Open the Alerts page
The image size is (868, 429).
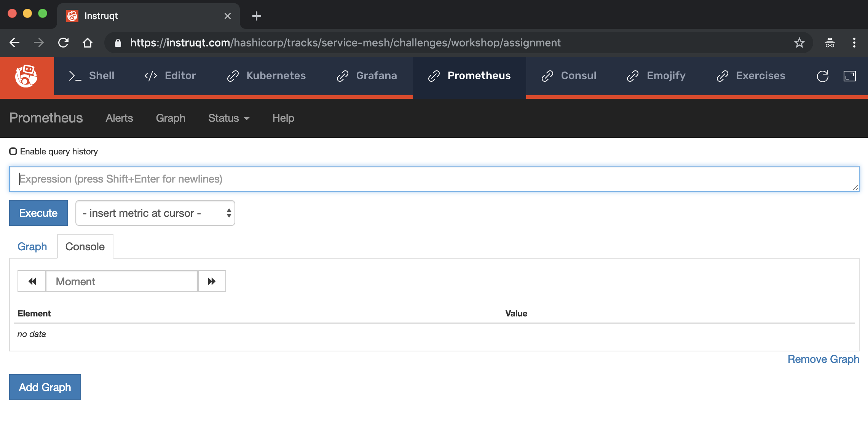[x=119, y=118]
